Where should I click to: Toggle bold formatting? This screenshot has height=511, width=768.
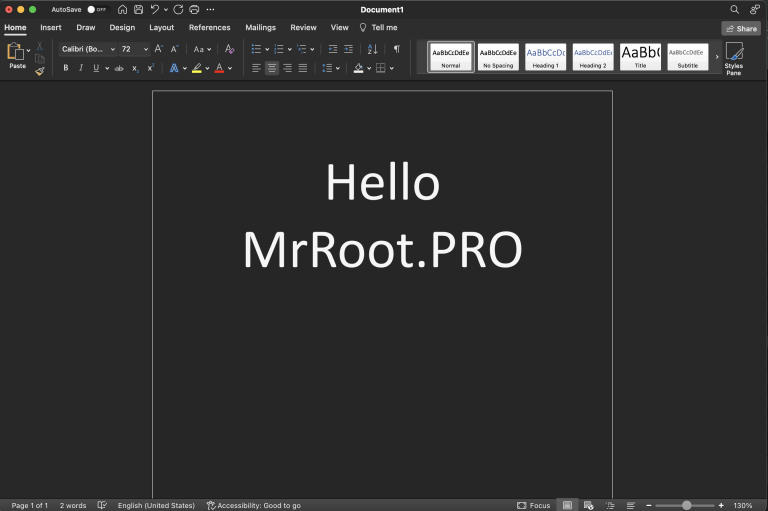point(66,68)
